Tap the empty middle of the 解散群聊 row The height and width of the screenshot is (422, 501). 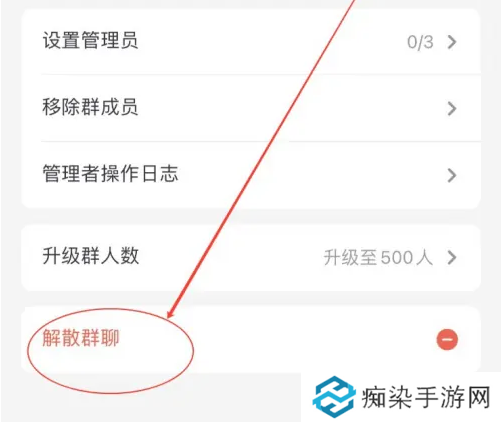277,339
